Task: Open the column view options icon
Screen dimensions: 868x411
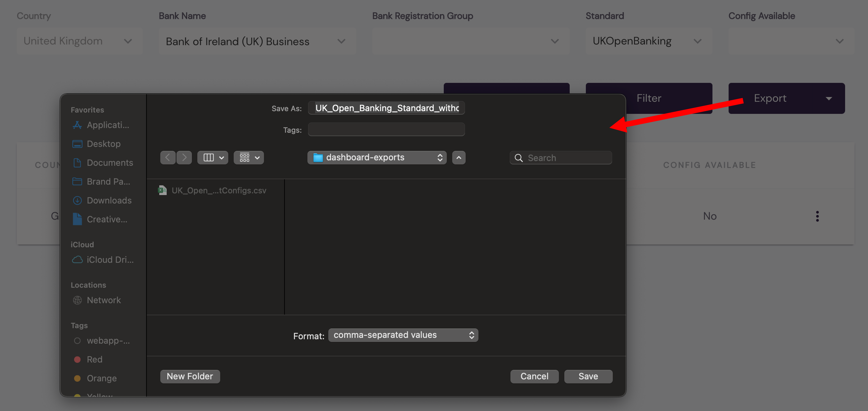Action: coord(213,157)
